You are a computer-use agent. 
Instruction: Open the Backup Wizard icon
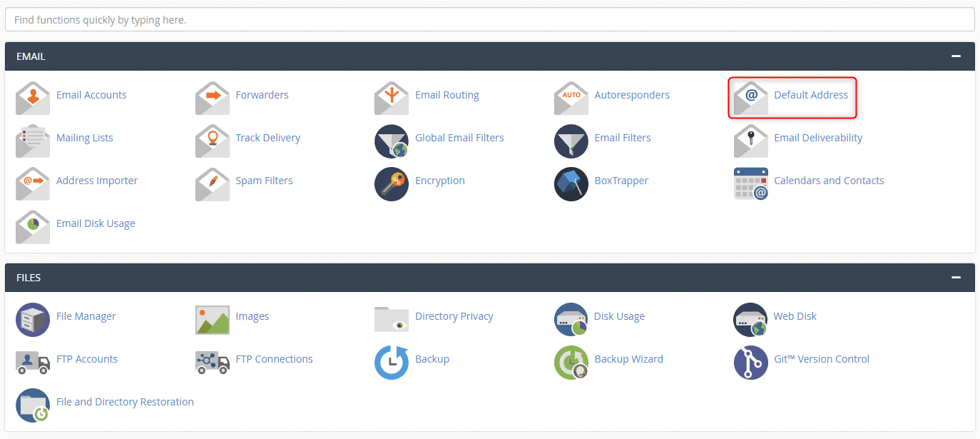[571, 362]
